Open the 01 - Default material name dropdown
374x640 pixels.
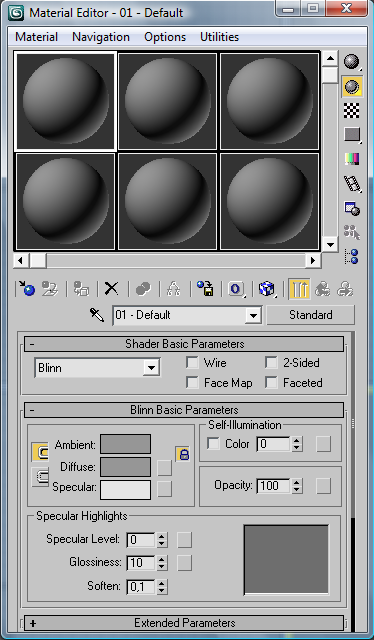pos(187,315)
